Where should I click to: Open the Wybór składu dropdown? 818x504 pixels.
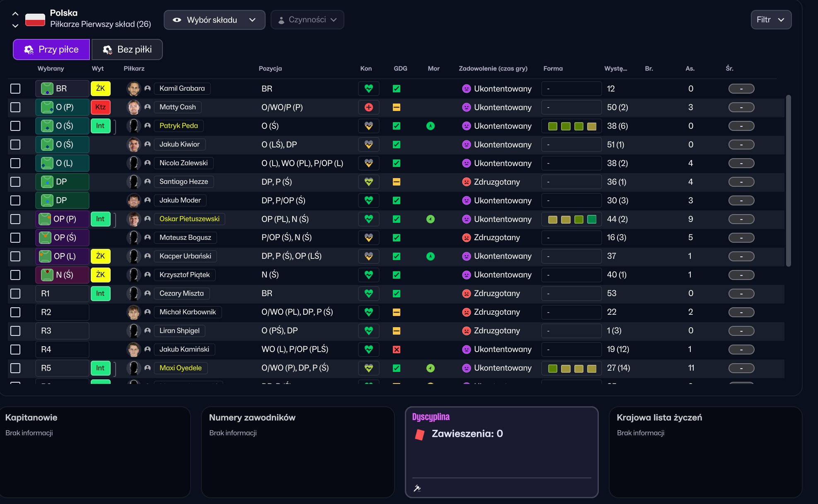(x=214, y=20)
